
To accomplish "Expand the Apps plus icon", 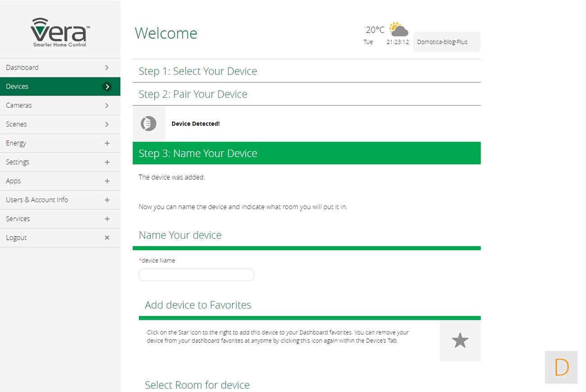I will click(x=107, y=181).
